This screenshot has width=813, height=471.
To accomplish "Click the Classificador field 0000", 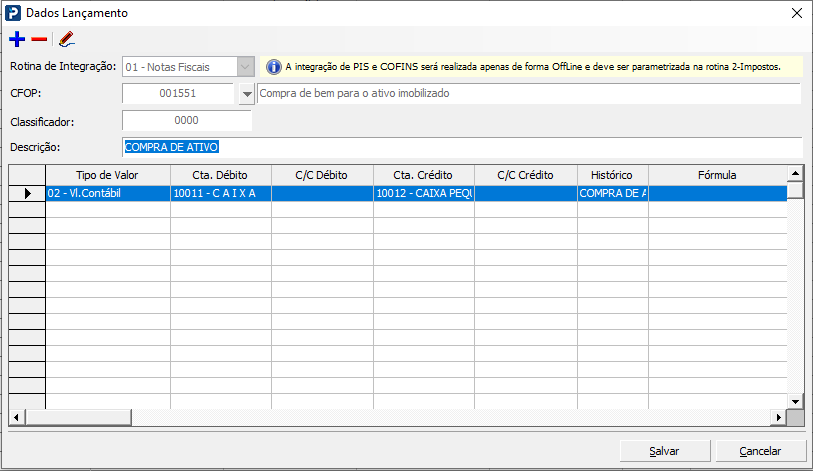I will pos(187,120).
